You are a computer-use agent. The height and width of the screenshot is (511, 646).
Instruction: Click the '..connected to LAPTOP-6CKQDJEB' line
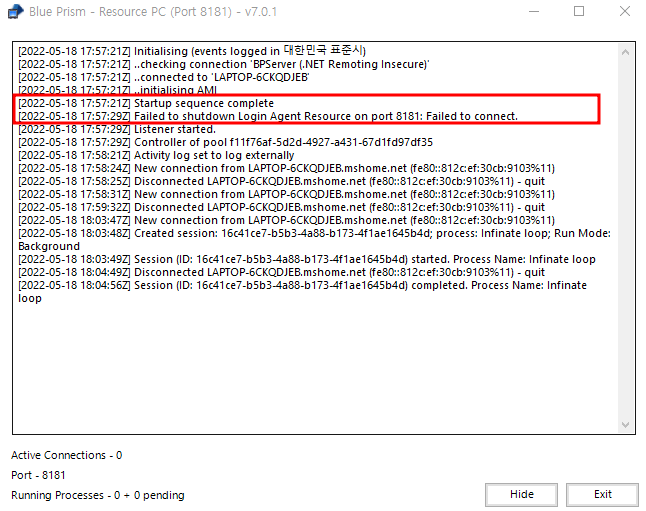pyautogui.click(x=164, y=77)
